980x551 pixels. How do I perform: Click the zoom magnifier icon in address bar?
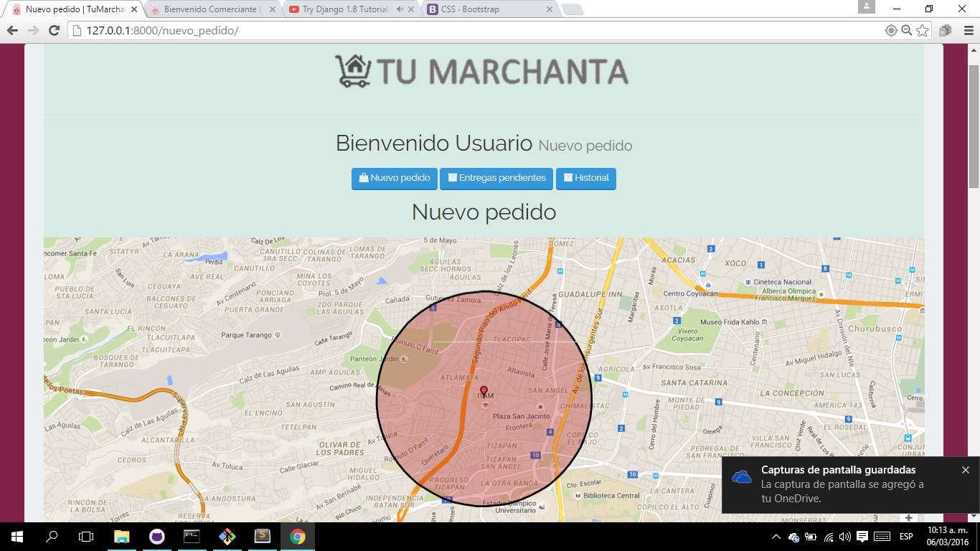(x=907, y=30)
